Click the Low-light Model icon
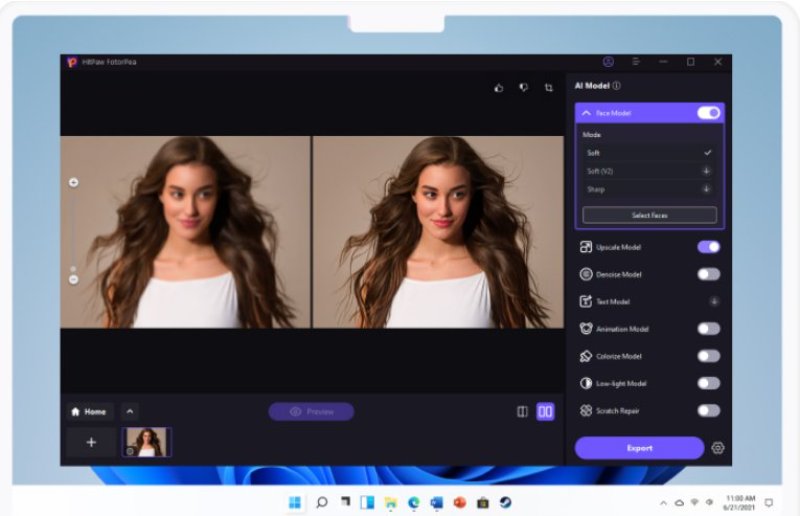The image size is (800, 516). pos(586,383)
